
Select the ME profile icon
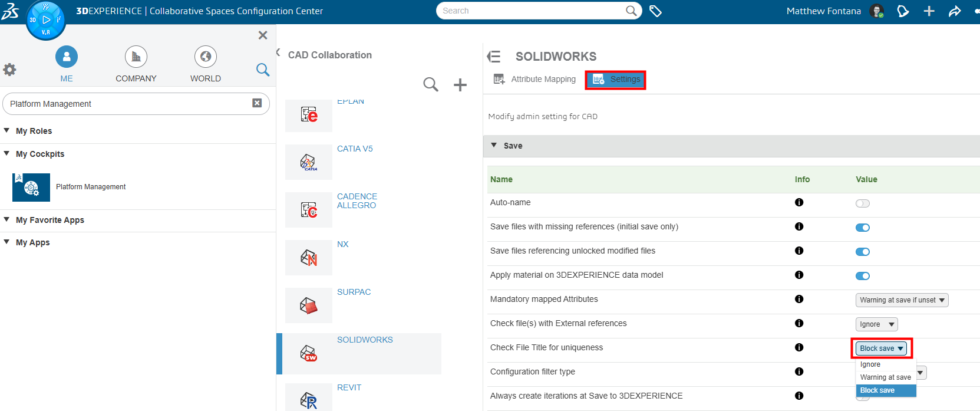click(x=67, y=57)
